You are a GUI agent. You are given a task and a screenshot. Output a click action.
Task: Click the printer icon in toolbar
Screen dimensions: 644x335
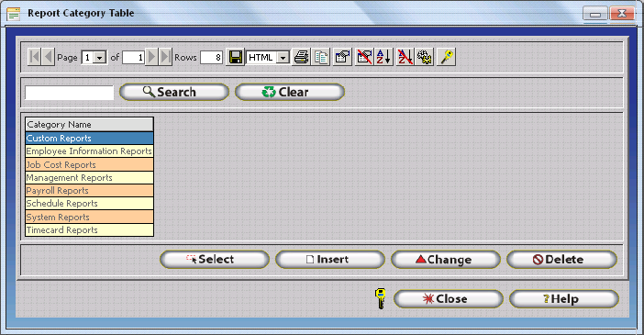[301, 57]
